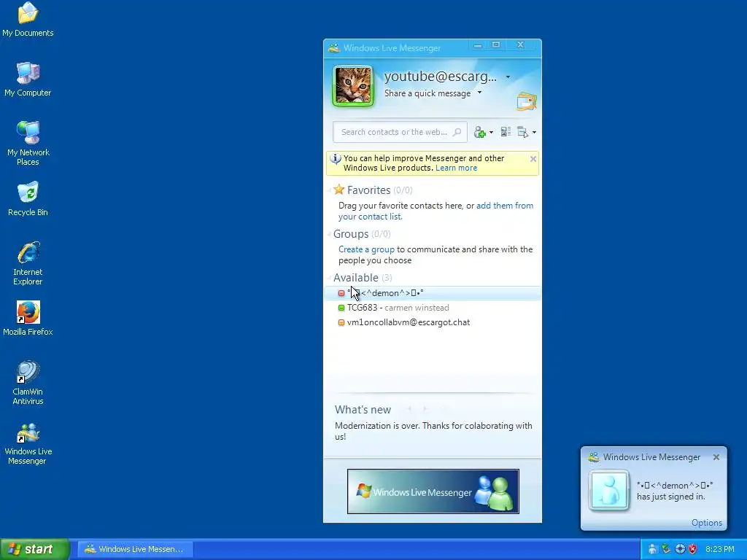
Task: Click the red busy status icon beside demon
Action: 341,293
